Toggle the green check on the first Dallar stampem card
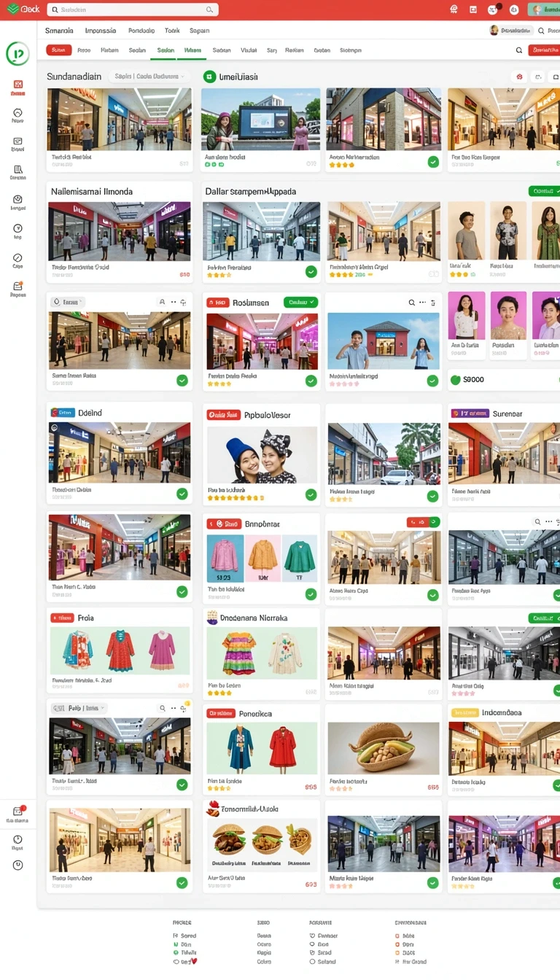Image resolution: width=560 pixels, height=980 pixels. (311, 271)
